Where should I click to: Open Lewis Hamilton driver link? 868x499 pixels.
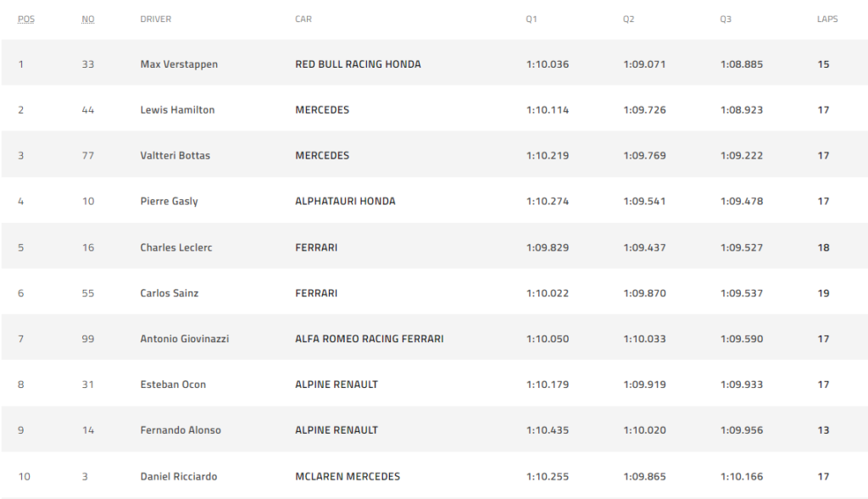point(177,109)
